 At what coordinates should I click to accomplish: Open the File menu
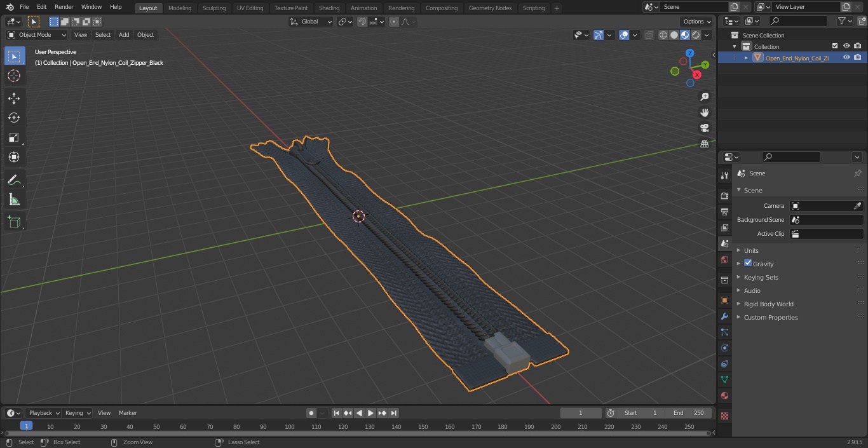click(24, 7)
